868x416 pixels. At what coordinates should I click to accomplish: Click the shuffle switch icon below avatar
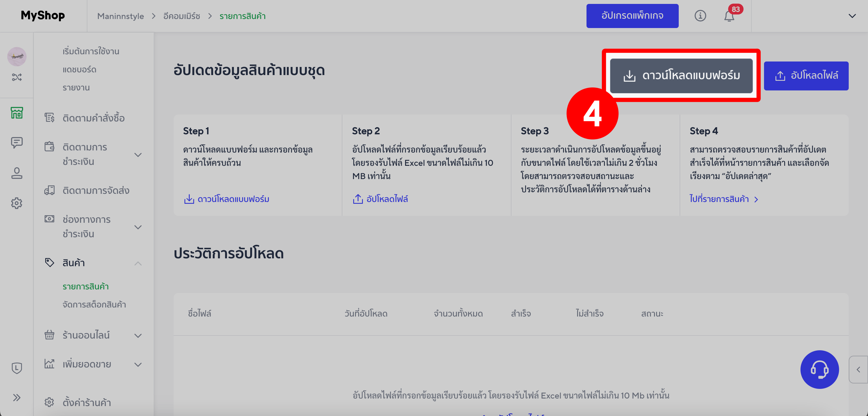[17, 77]
